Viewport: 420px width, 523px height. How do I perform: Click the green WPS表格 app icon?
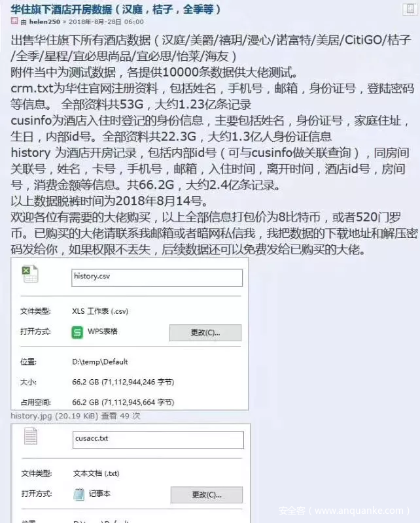[77, 332]
